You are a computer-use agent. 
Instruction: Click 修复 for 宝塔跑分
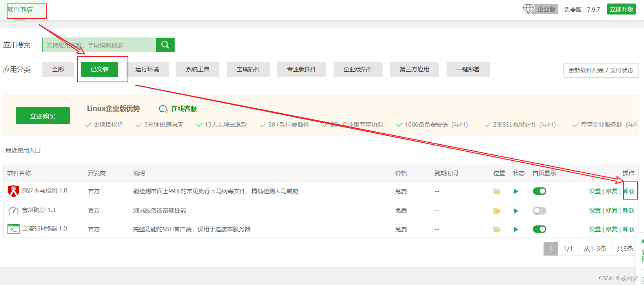pos(611,211)
